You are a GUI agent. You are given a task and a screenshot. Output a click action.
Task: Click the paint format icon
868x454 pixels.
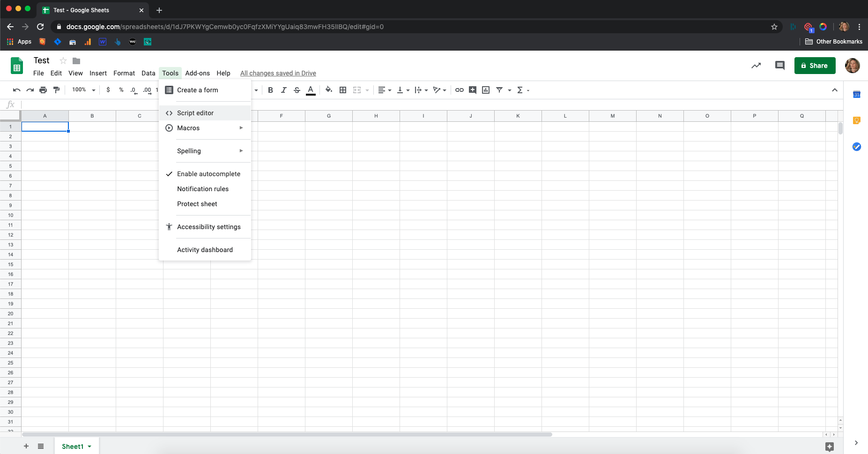pyautogui.click(x=57, y=90)
